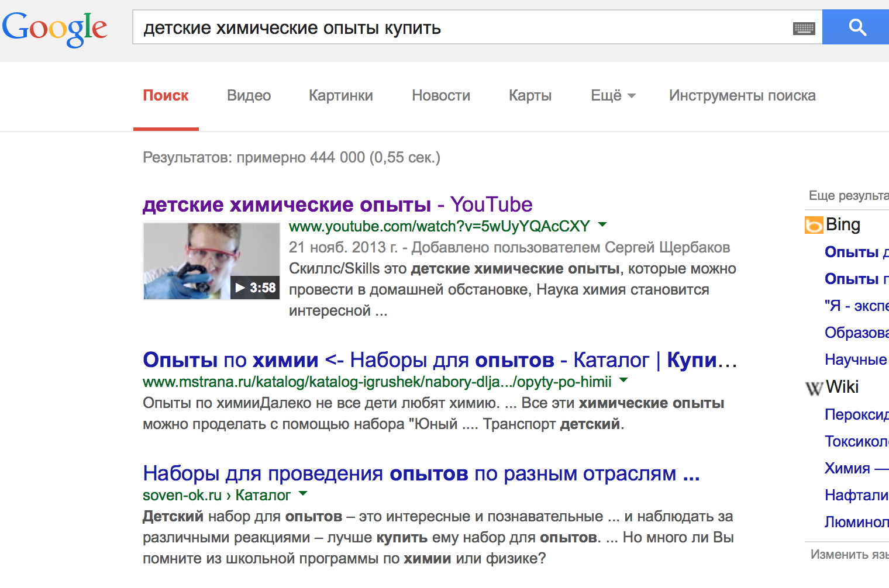Click the www.youtube.com/watch URL text

(439, 226)
